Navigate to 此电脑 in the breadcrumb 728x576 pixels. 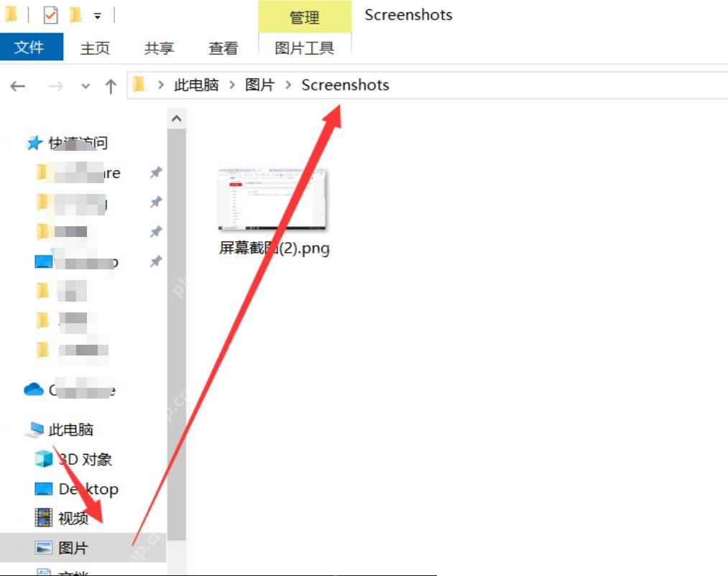(x=196, y=85)
